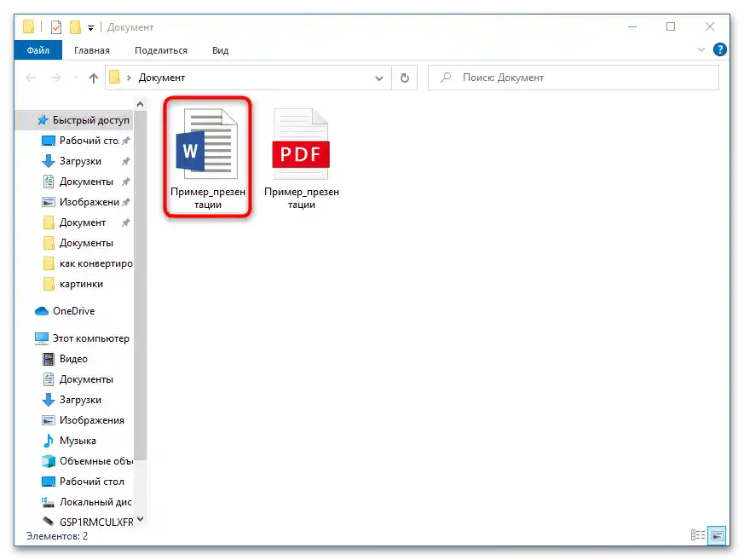Screen dimensions: 744x560
Task: Click the folder icon in address bar
Action: [114, 77]
